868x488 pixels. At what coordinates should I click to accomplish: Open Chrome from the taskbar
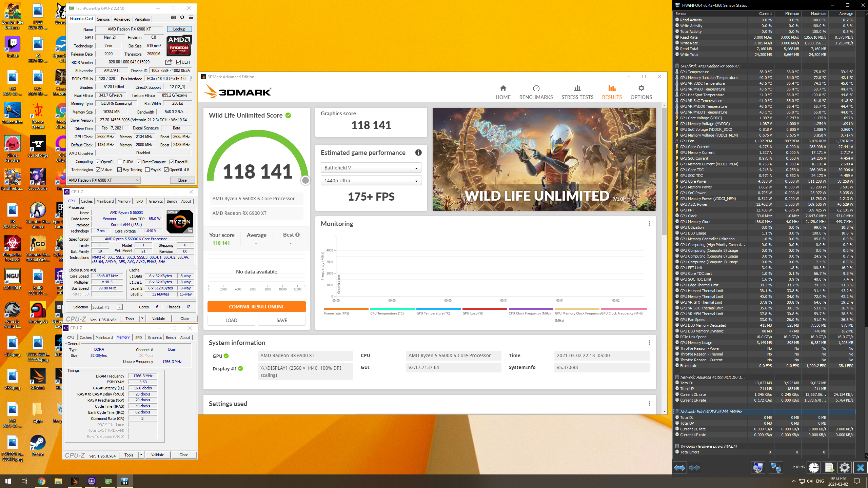(41, 481)
